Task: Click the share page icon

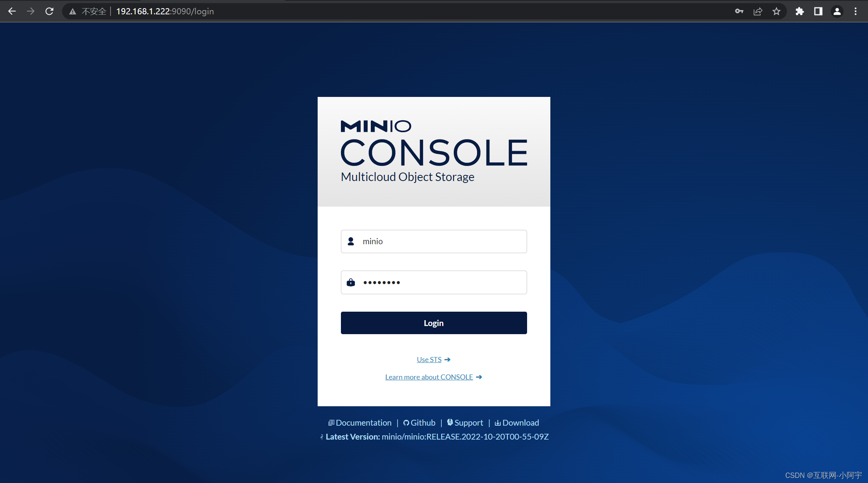Action: 757,11
